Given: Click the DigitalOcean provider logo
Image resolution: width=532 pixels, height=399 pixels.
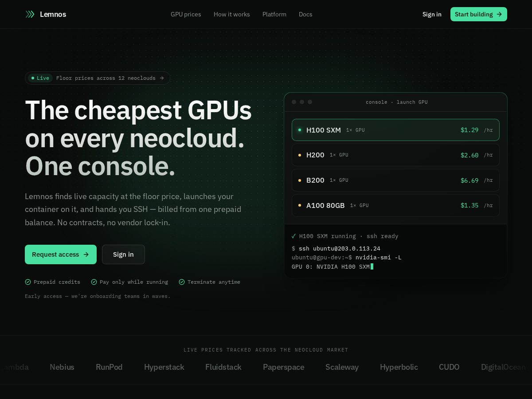Looking at the screenshot, I should pos(503,367).
